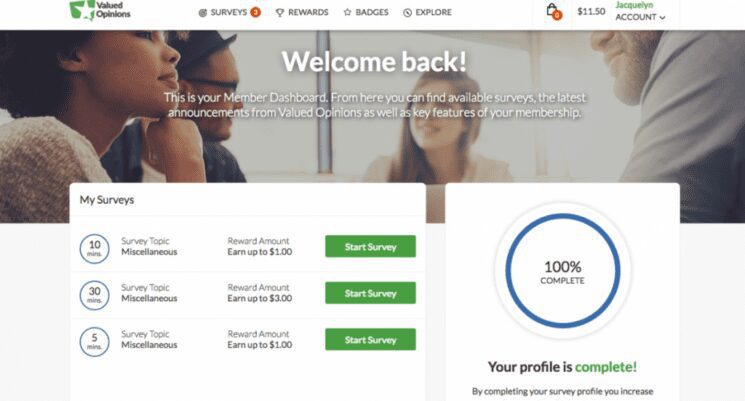The width and height of the screenshot is (745, 401).
Task: Click the Badges star icon
Action: click(x=347, y=12)
